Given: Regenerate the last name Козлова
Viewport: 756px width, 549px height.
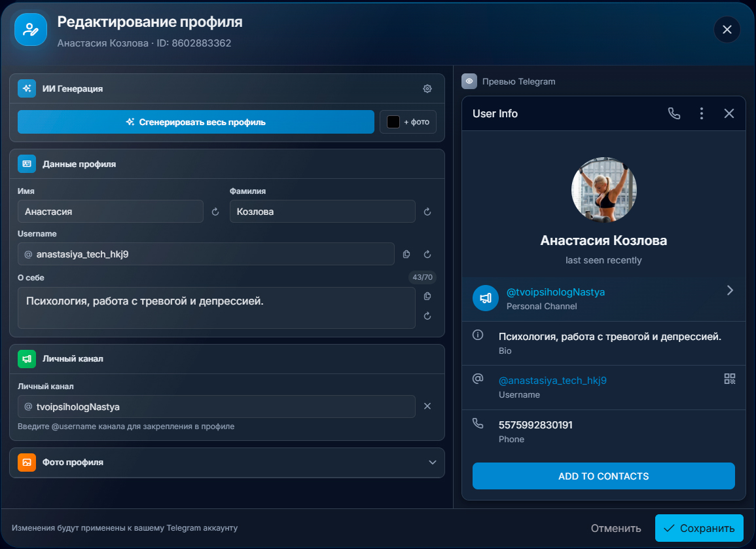Looking at the screenshot, I should 427,212.
